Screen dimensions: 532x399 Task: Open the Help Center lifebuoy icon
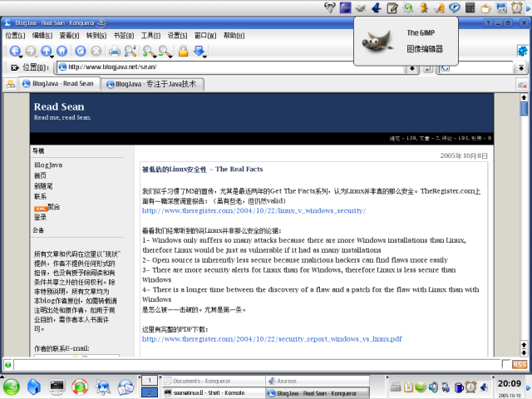(x=80, y=387)
